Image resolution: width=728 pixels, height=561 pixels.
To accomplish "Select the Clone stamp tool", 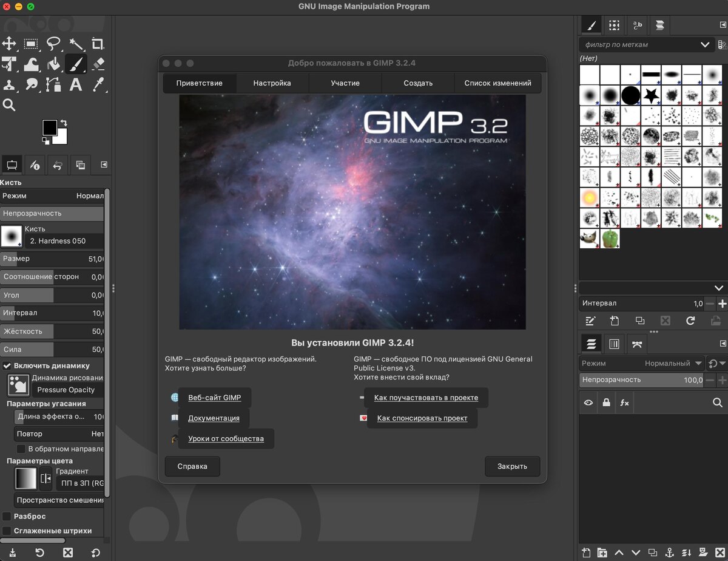I will pyautogui.click(x=9, y=84).
